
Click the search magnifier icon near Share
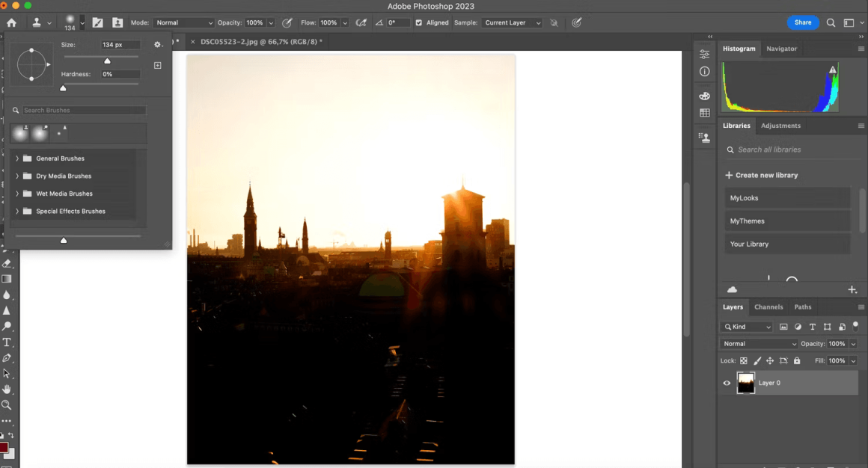pos(831,22)
